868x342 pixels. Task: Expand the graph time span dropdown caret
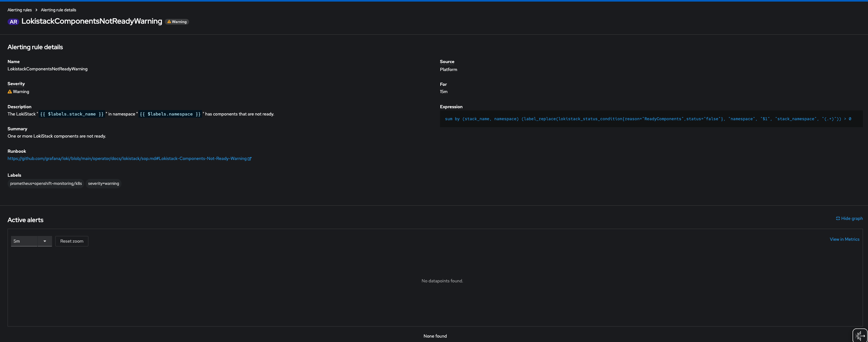click(x=45, y=241)
